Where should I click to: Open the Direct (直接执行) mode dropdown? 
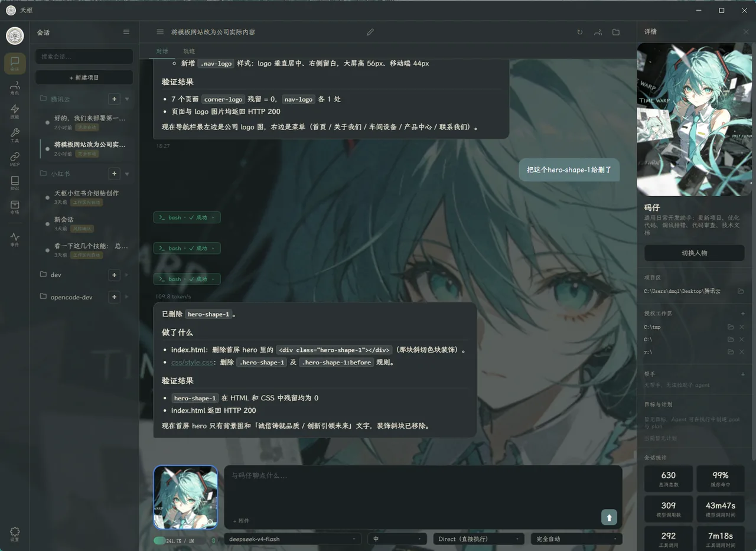click(479, 539)
